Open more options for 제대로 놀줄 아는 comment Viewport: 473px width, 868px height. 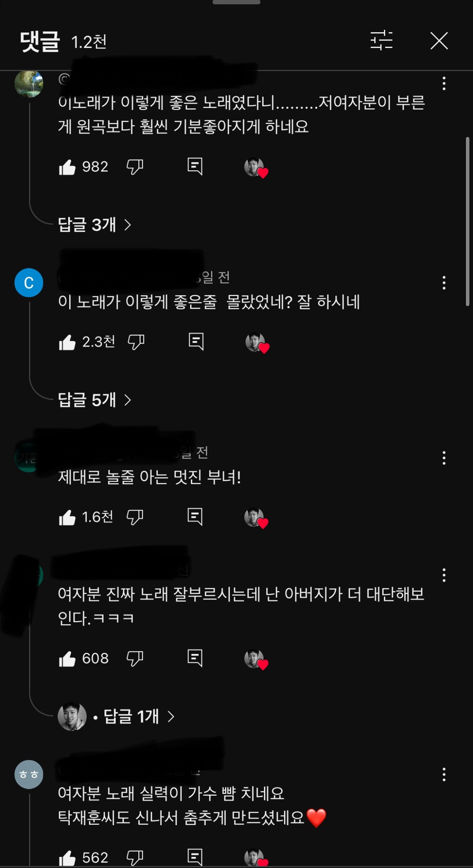(x=444, y=458)
